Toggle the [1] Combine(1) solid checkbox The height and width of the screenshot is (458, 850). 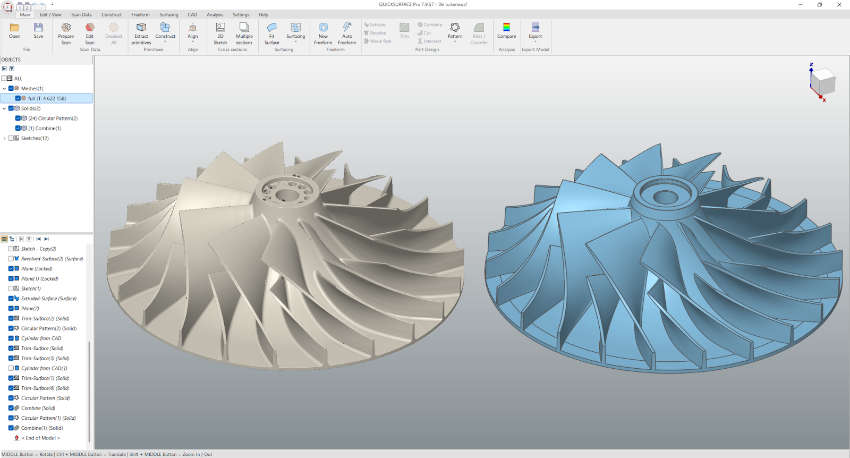(x=18, y=128)
